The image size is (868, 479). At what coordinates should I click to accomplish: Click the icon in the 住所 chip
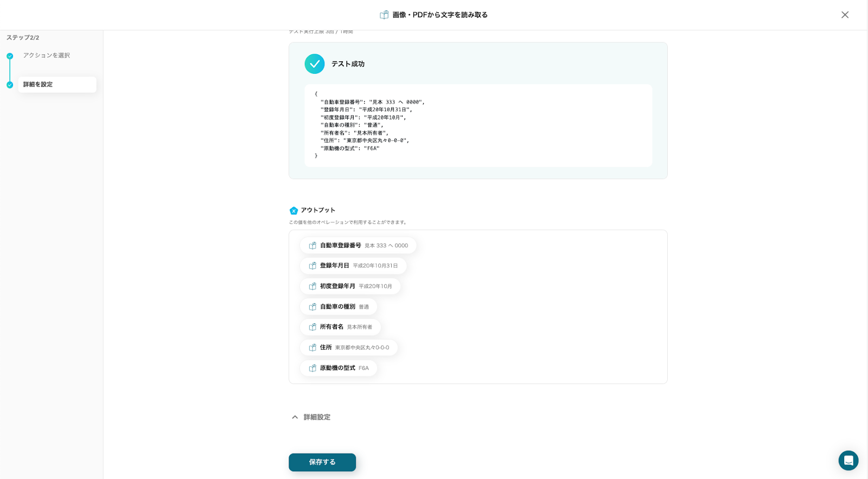312,348
